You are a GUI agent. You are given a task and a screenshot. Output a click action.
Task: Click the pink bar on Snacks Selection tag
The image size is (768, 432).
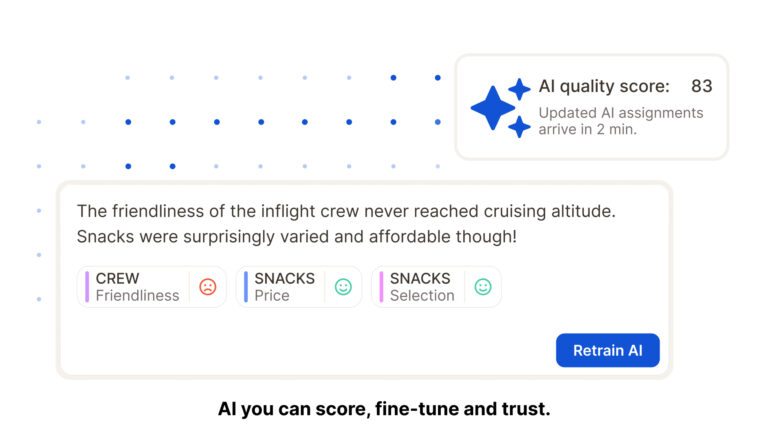tap(381, 287)
